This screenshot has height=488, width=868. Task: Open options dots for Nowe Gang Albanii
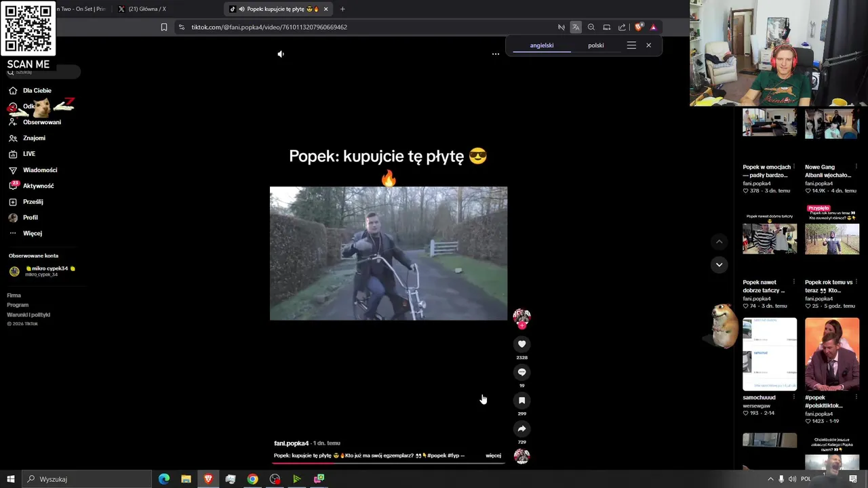[856, 167]
